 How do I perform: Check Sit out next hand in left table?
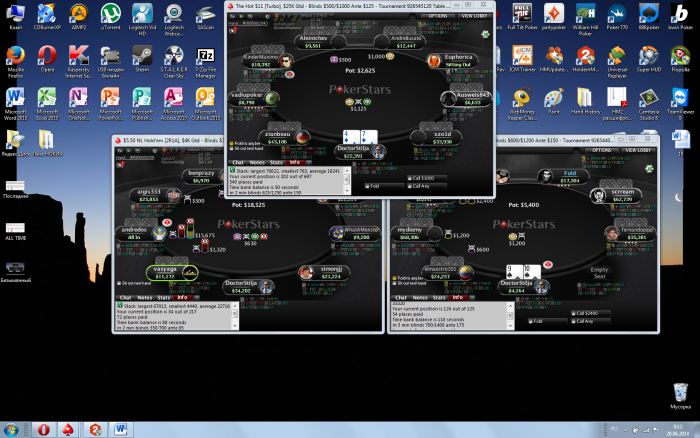tap(119, 283)
